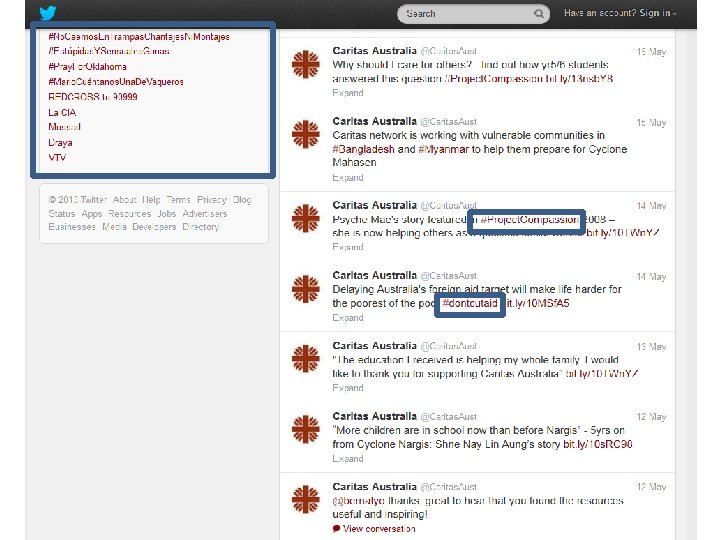Expand the foreign aid target tweet
The width and height of the screenshot is (720, 540).
348,318
